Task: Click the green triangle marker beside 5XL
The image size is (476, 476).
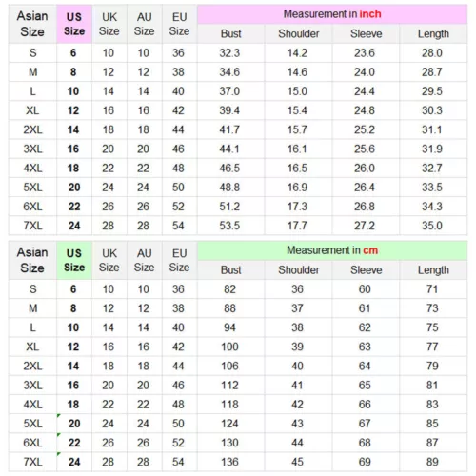Action: [59, 416]
